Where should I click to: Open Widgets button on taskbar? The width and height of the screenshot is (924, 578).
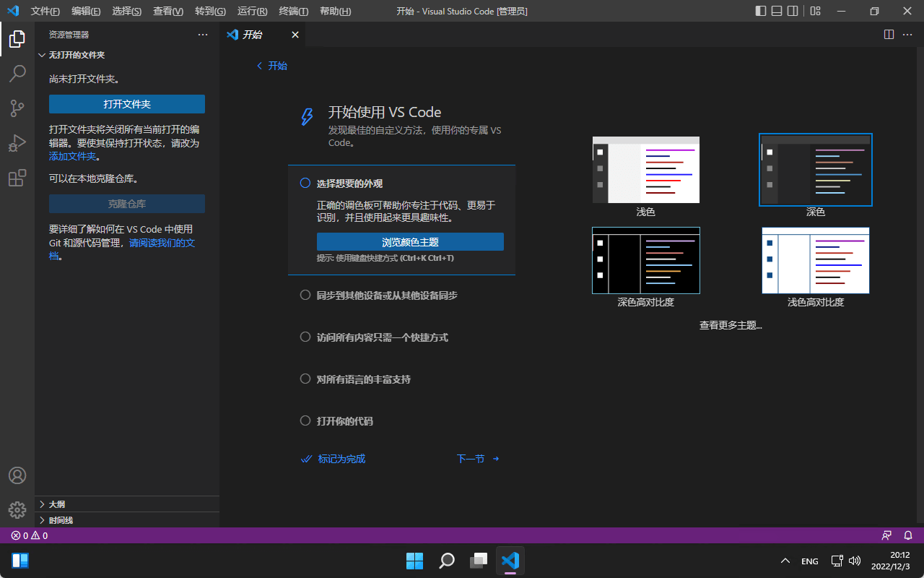[20, 561]
